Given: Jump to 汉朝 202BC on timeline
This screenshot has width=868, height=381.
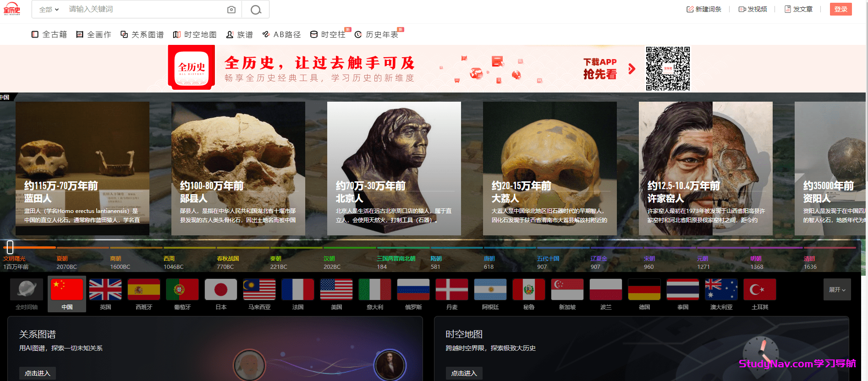Looking at the screenshot, I should coord(332,262).
